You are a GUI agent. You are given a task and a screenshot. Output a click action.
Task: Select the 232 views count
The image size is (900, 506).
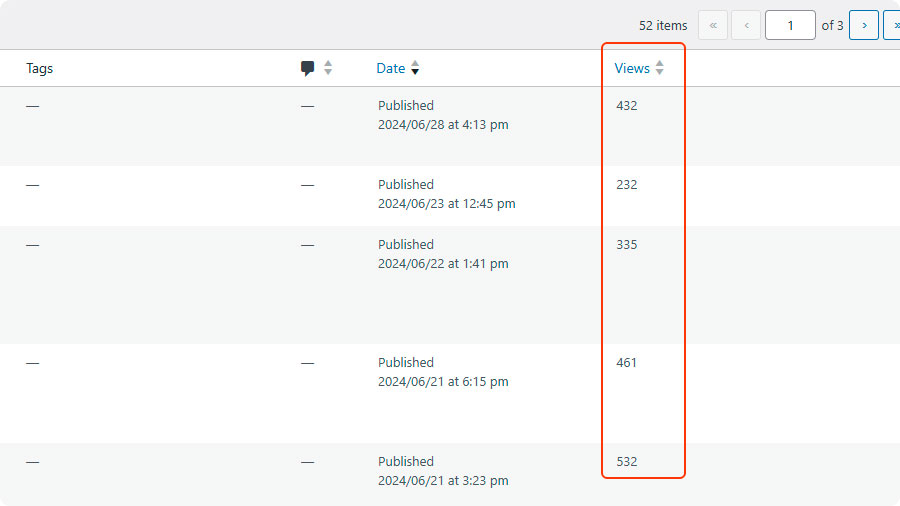[x=627, y=184]
